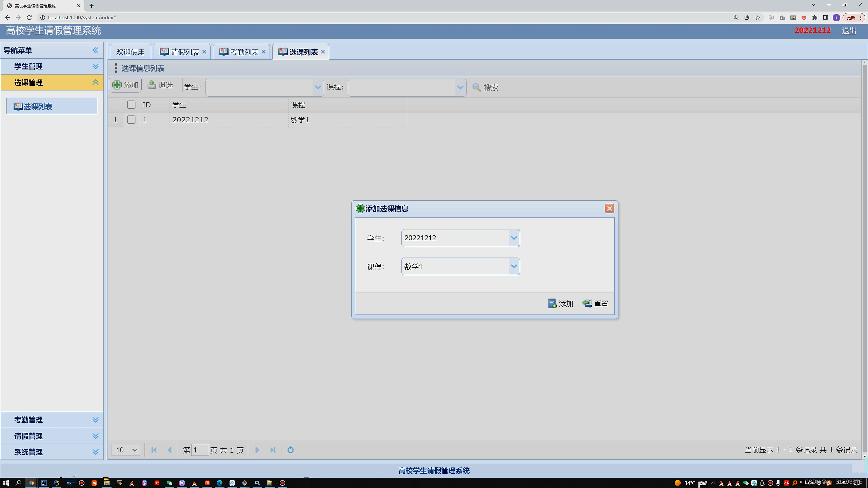Go to last page in pagination
This screenshot has width=868, height=488.
point(273,450)
